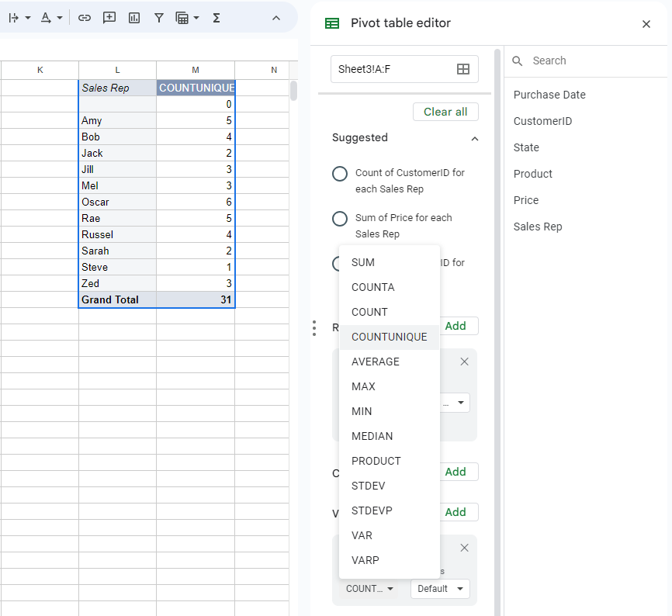The image size is (672, 616).
Task: Choose 'Sum of Price for each Sales Rep'
Action: click(x=339, y=218)
